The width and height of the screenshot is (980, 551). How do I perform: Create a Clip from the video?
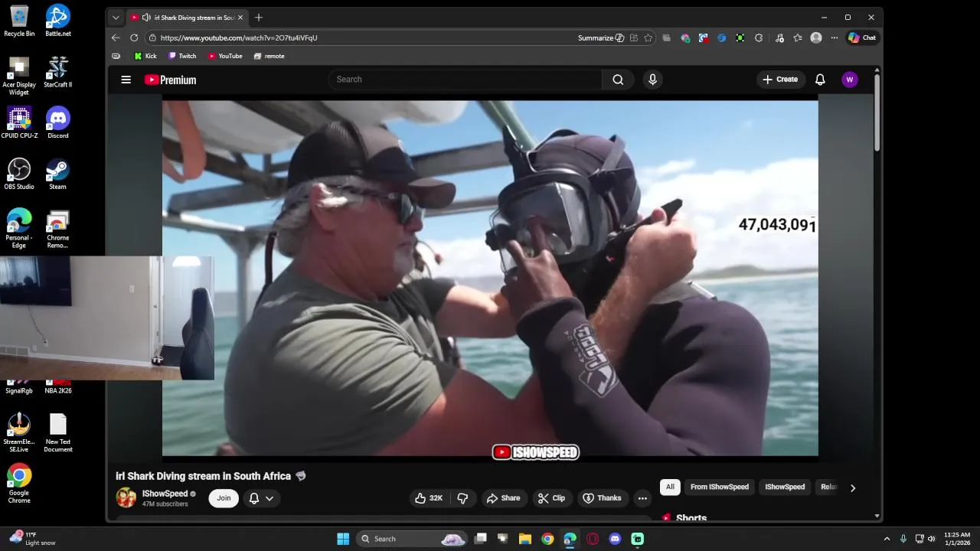[x=551, y=498]
